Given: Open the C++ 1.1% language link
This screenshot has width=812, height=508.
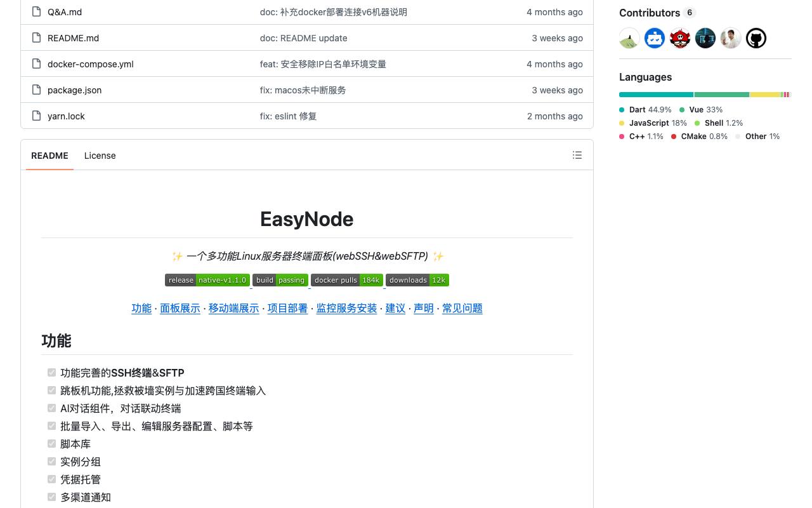Looking at the screenshot, I should pos(641,137).
